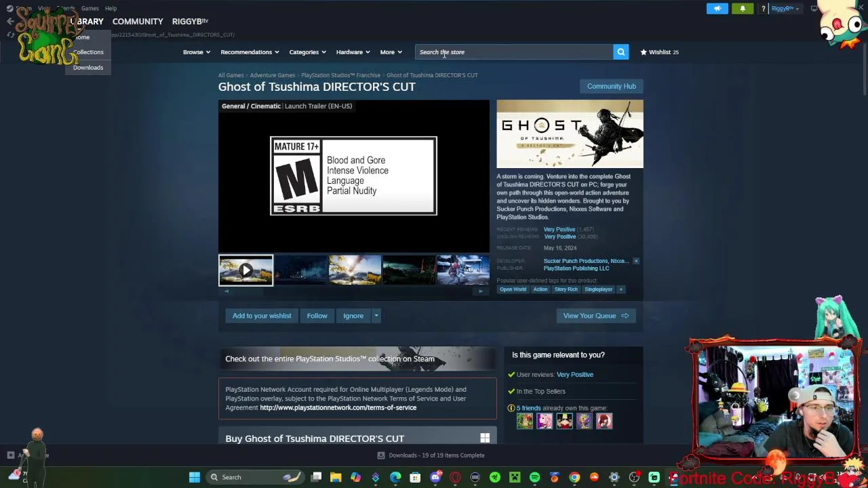
Task: Open Settings gear from the taskbar
Action: pyautogui.click(x=614, y=477)
